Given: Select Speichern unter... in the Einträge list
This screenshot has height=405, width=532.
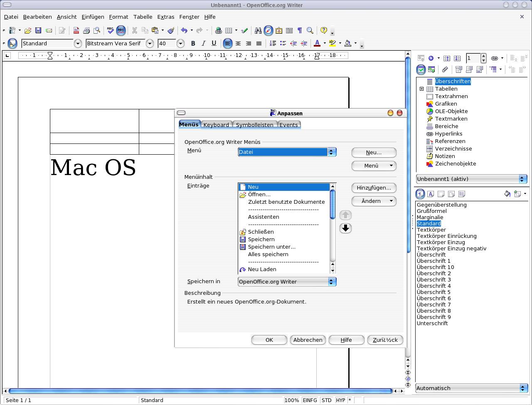Looking at the screenshot, I should click(x=272, y=247).
